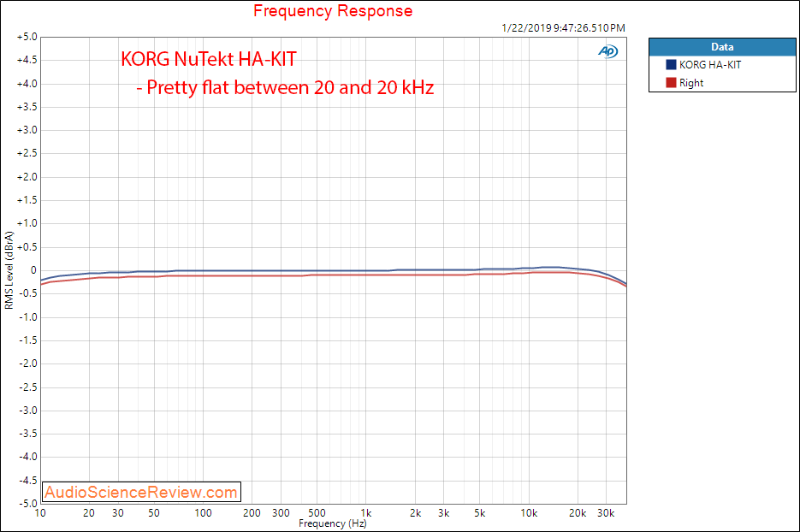The width and height of the screenshot is (800, 532).
Task: Click the blue KORG HA-KIT legend swatch
Action: (x=671, y=65)
